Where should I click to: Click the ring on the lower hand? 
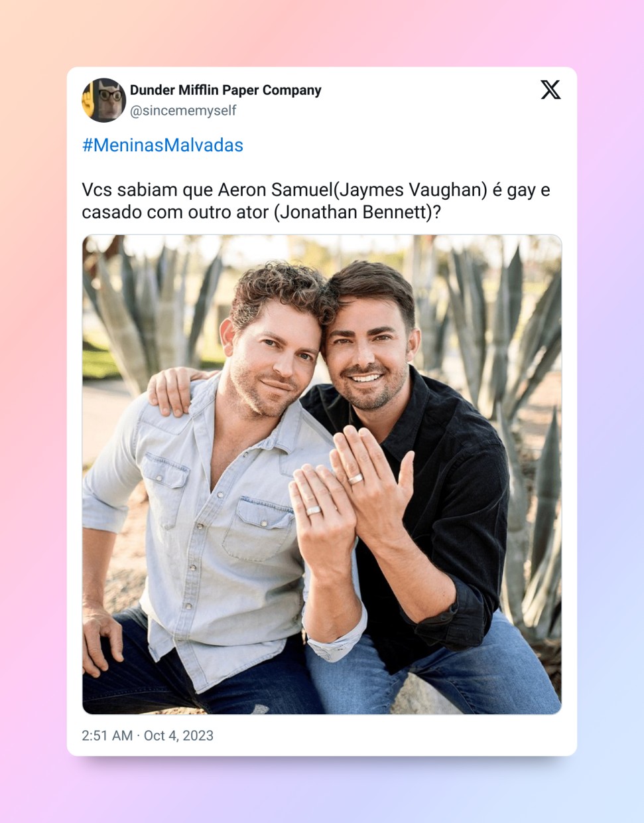coord(313,510)
